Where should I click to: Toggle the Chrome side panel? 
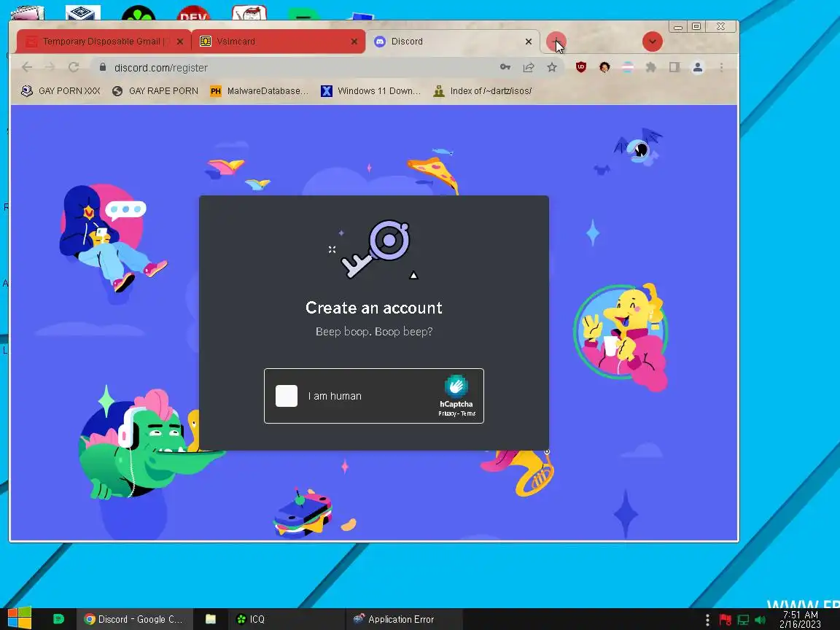[674, 67]
